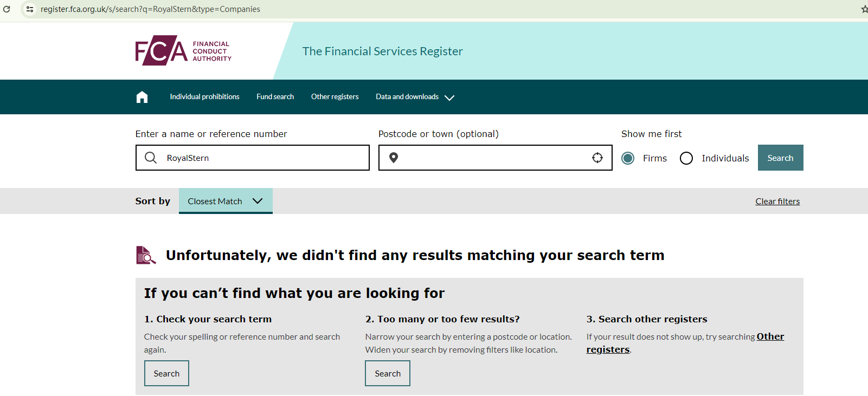Screen dimensions: 868x396
Task: Click The Financial Services Register title
Action: click(x=383, y=51)
